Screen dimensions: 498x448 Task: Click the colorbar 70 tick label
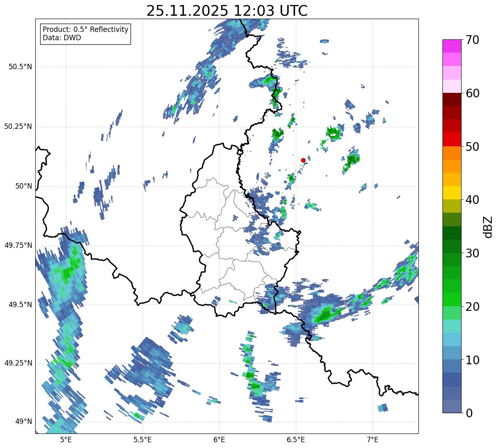472,40
